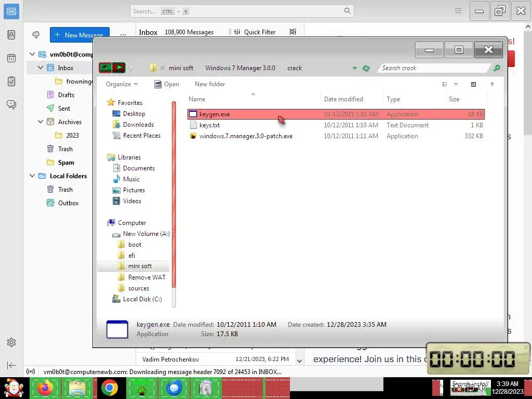Open the Organize menu
The width and height of the screenshot is (532, 399).
click(122, 84)
